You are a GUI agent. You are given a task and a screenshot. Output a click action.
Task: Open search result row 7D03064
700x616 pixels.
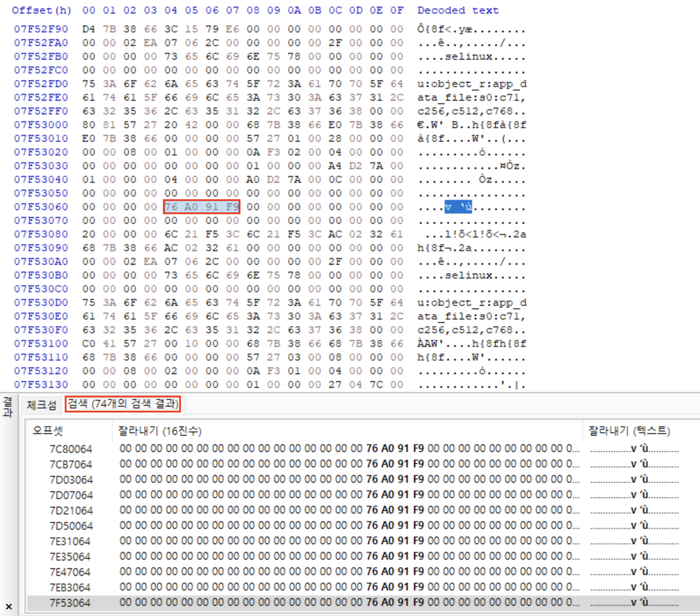pyautogui.click(x=71, y=479)
